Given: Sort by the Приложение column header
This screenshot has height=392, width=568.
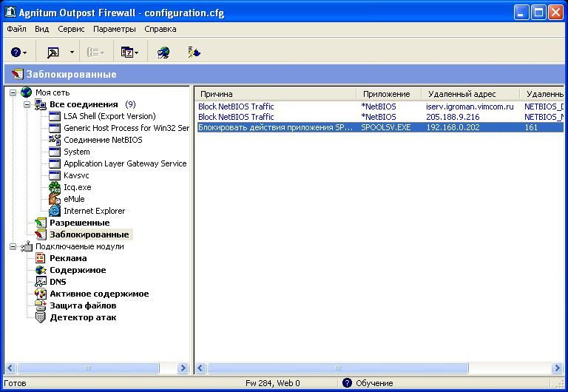Looking at the screenshot, I should (x=389, y=94).
